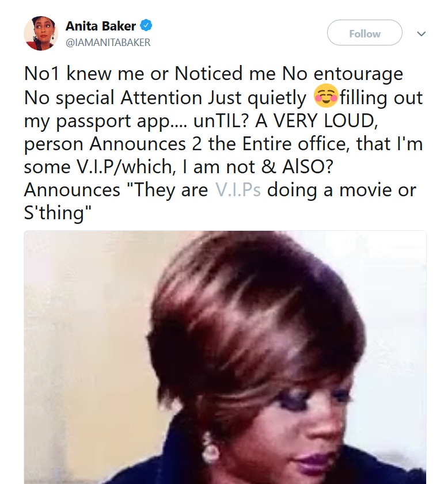Click the blue verified checkmark badge

coord(146,25)
